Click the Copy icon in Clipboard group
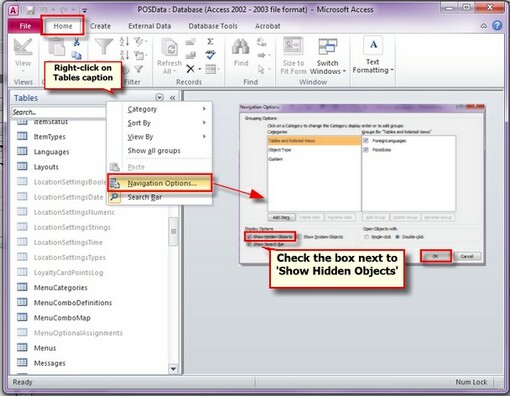Image resolution: width=510 pixels, height=396 pixels. coord(77,55)
